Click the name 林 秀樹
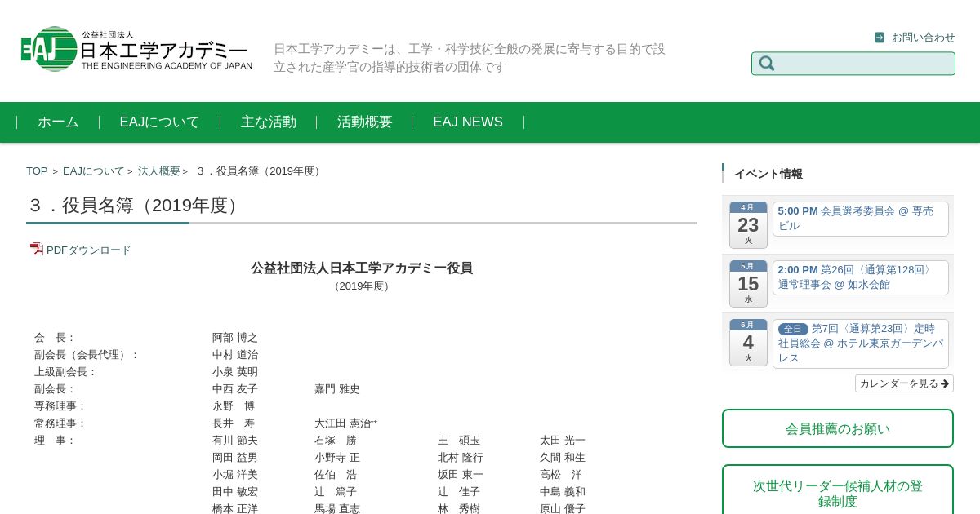This screenshot has height=514, width=980. [459, 509]
